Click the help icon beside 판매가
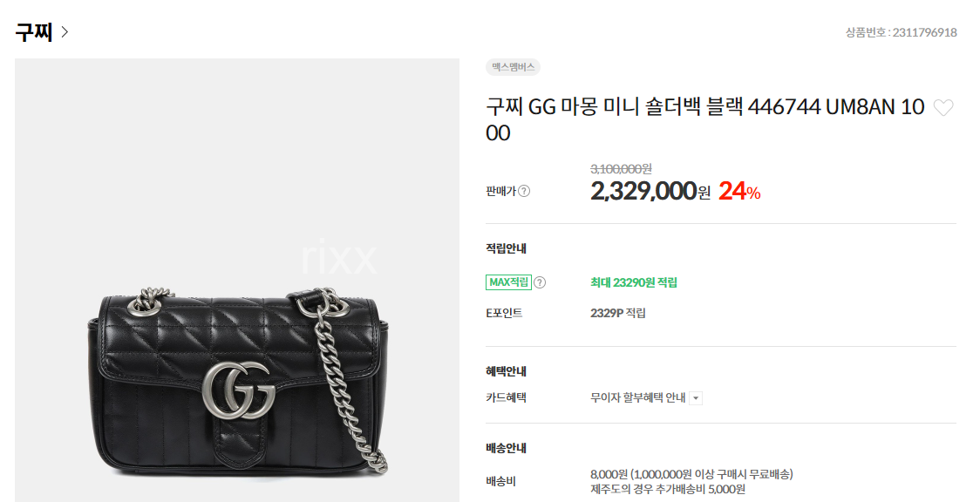The width and height of the screenshot is (980, 502). (x=524, y=191)
